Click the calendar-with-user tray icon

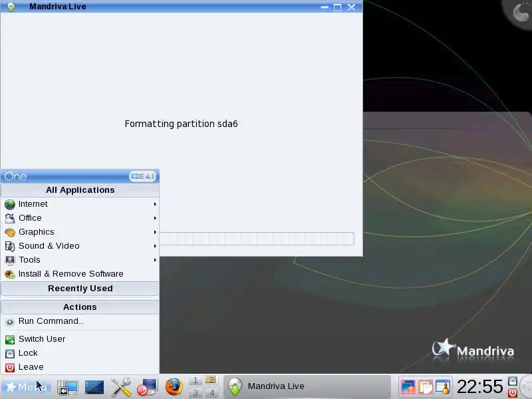pyautogui.click(x=443, y=387)
